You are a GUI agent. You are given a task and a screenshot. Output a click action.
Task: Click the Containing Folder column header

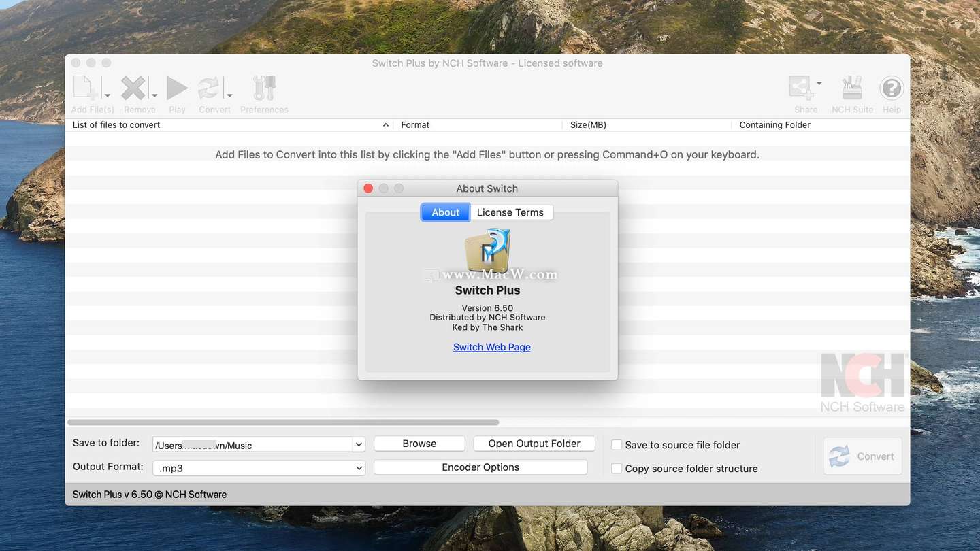click(x=820, y=125)
